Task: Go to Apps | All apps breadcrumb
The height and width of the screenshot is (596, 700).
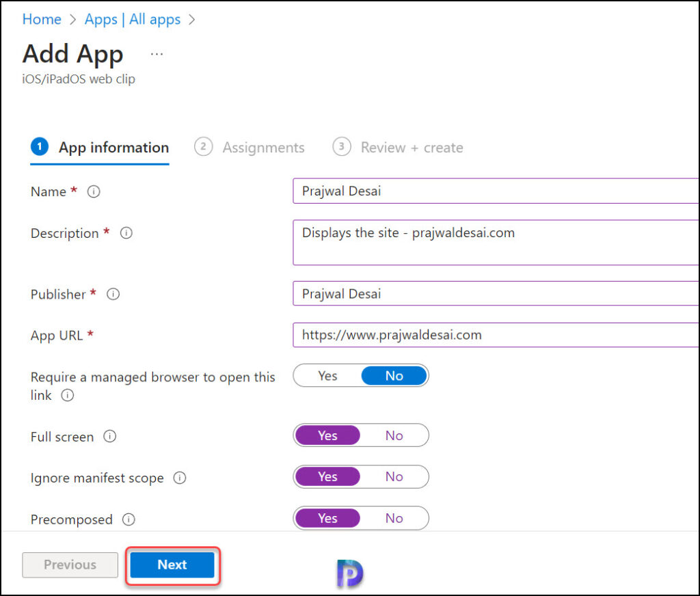Action: tap(133, 19)
